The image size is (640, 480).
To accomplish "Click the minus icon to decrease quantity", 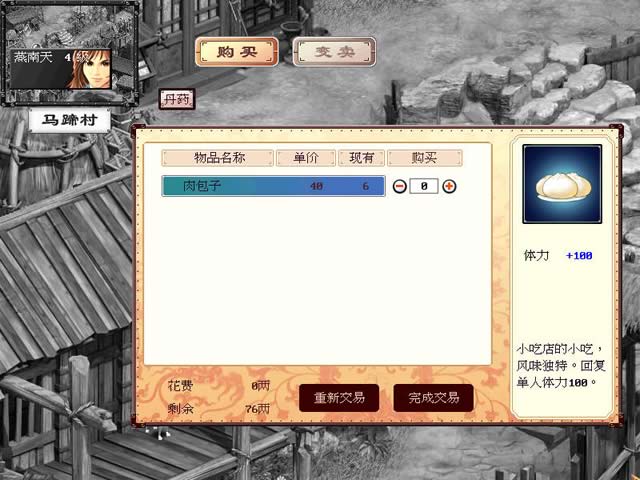I will [400, 187].
